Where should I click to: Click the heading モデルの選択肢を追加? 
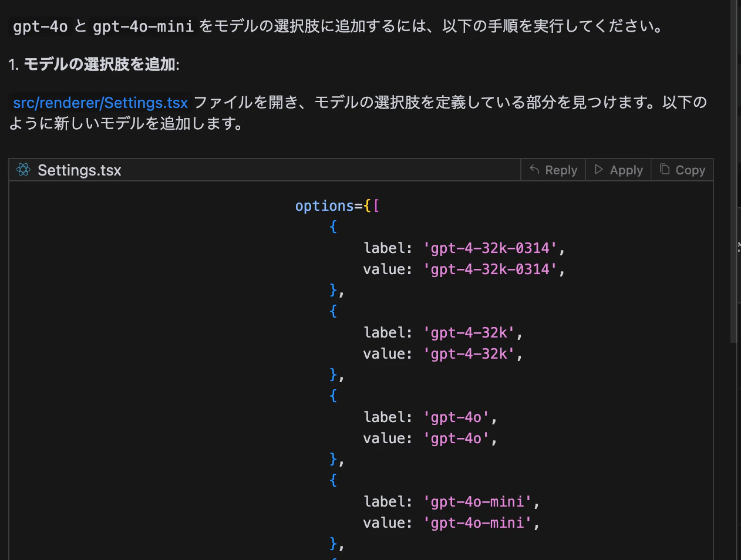point(100,64)
